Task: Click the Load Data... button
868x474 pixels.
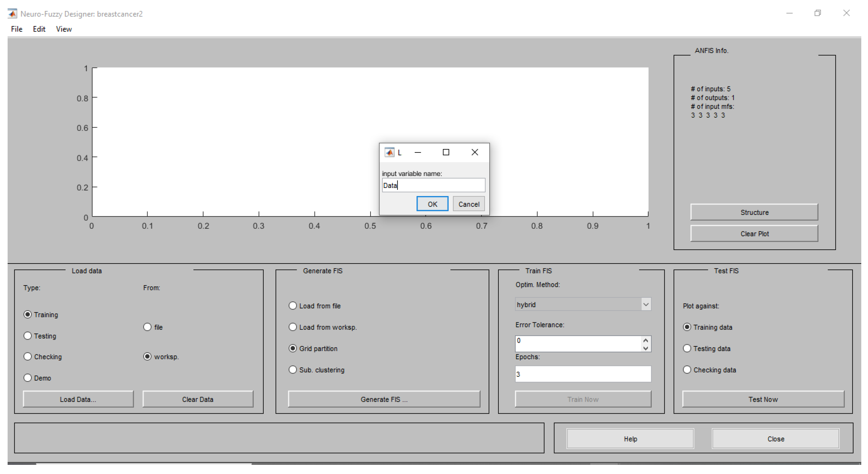Action: click(x=78, y=399)
